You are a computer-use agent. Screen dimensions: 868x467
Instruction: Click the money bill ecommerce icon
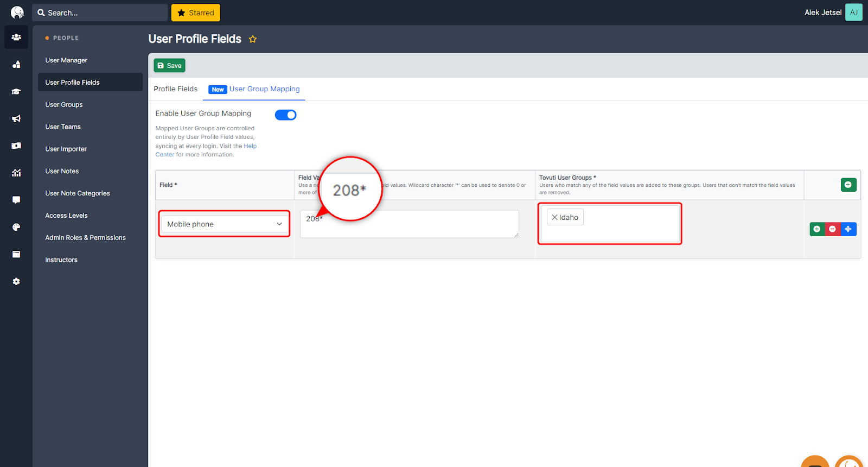pos(16,146)
